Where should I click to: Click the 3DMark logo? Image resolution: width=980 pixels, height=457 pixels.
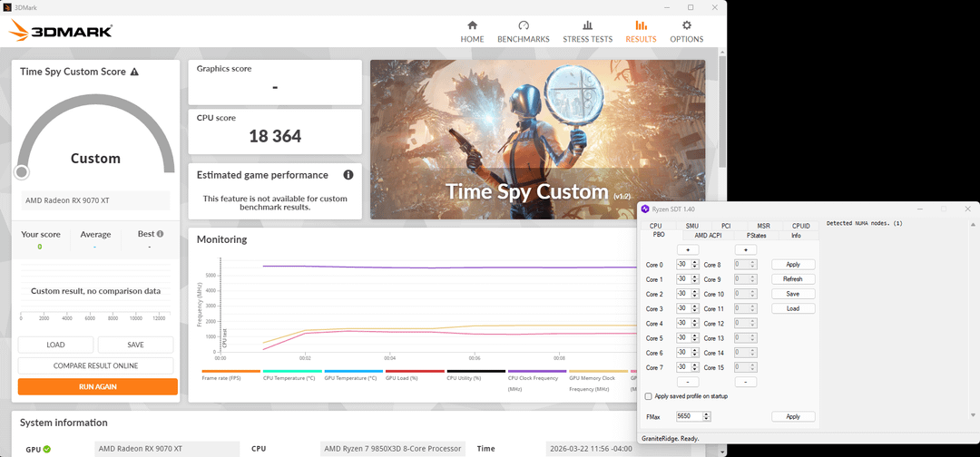click(61, 32)
